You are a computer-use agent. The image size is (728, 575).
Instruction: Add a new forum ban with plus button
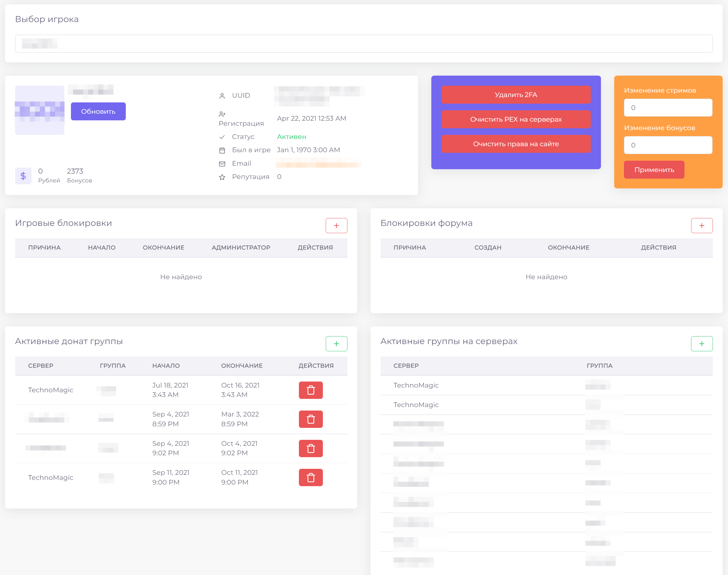coord(702,226)
